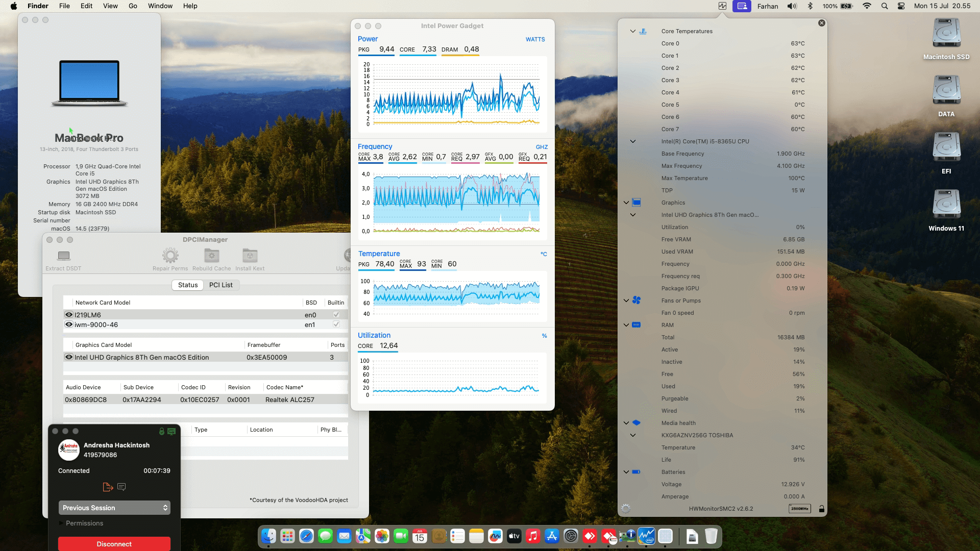Click the date and time in menu bar
Image resolution: width=980 pixels, height=551 pixels.
pyautogui.click(x=942, y=6)
